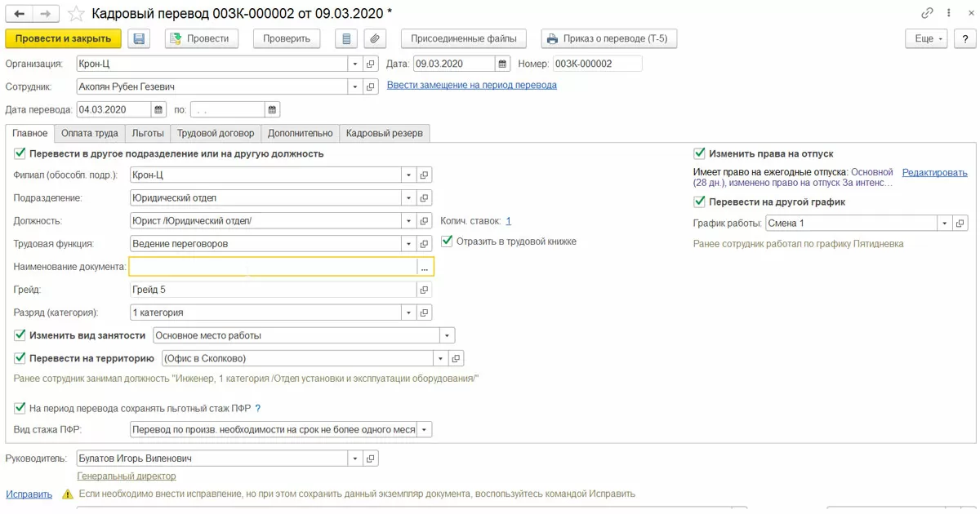Open calendar picker for Дата перевода
The height and width of the screenshot is (514, 980).
click(x=158, y=109)
